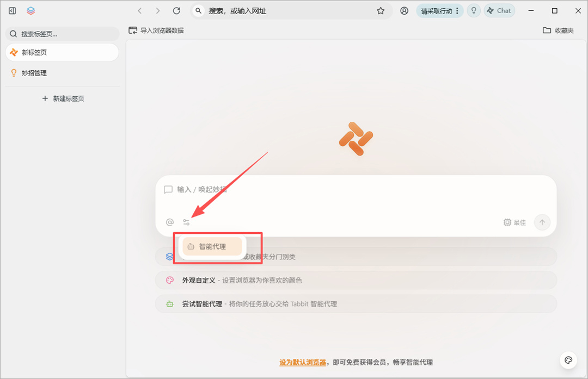Open the 收藏夹 favorites folder icon
The height and width of the screenshot is (379, 588).
pos(547,30)
